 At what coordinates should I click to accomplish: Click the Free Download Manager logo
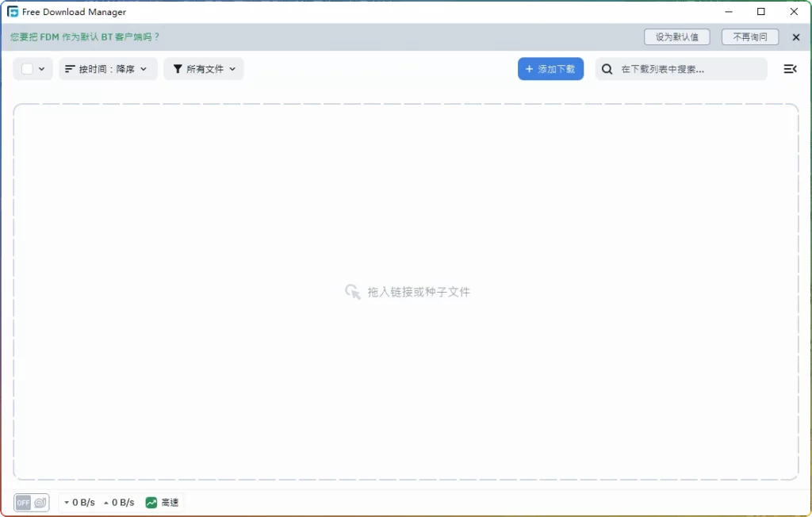[x=13, y=11]
